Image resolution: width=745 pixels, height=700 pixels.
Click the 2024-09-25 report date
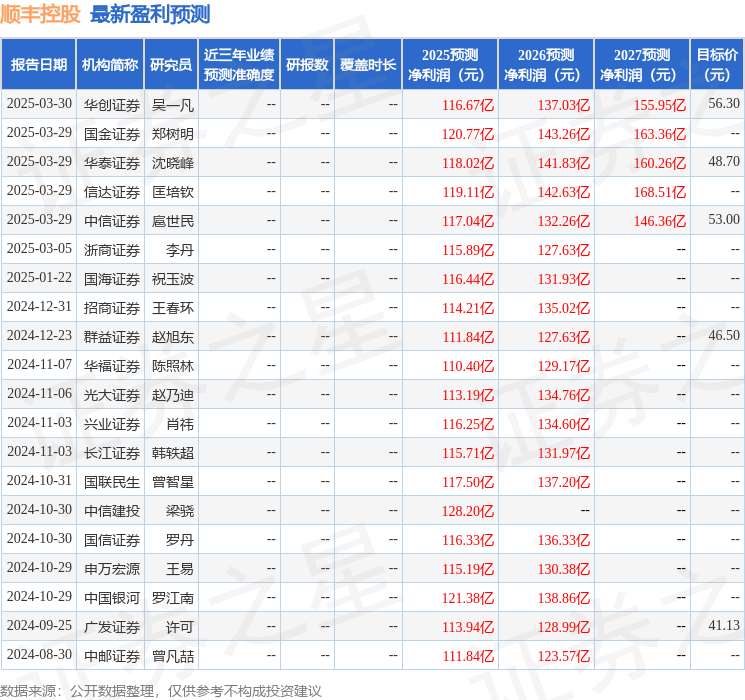(x=39, y=625)
